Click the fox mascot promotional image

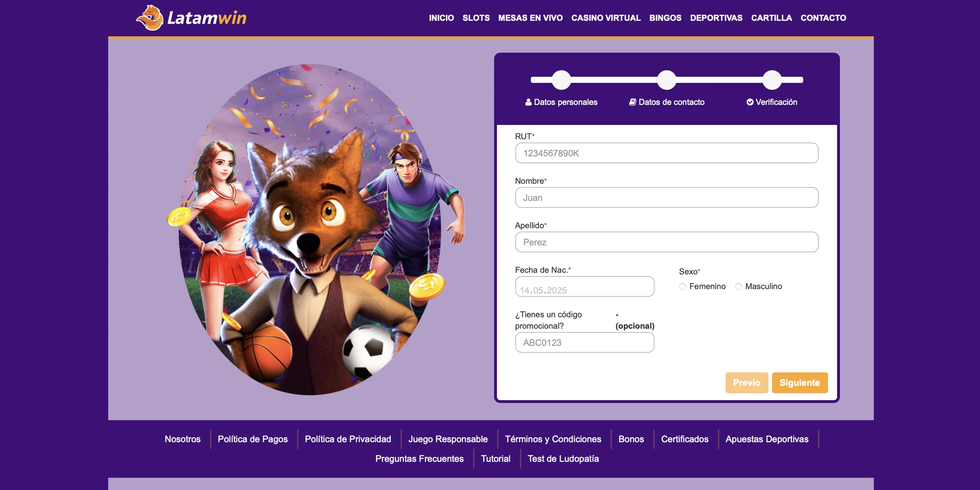(x=316, y=229)
